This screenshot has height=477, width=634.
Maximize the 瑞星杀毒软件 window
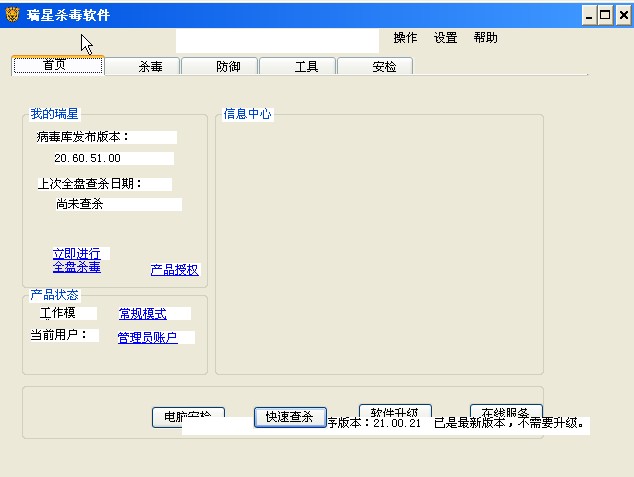coord(605,16)
